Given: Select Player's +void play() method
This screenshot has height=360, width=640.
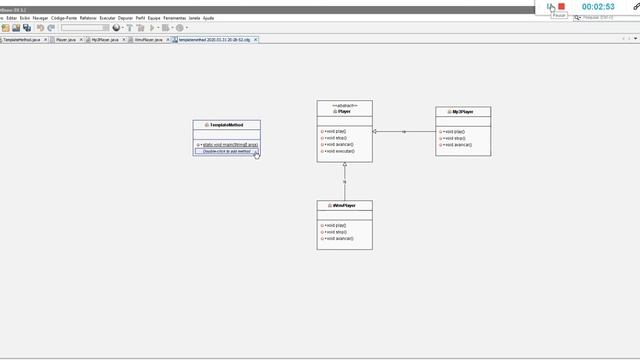Looking at the screenshot, I should 333,131.
